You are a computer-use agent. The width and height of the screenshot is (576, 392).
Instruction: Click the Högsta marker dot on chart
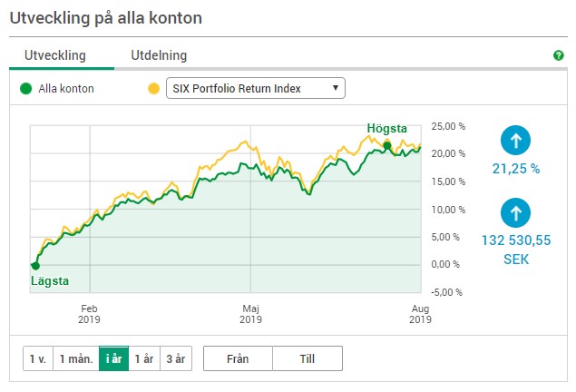pyautogui.click(x=386, y=146)
